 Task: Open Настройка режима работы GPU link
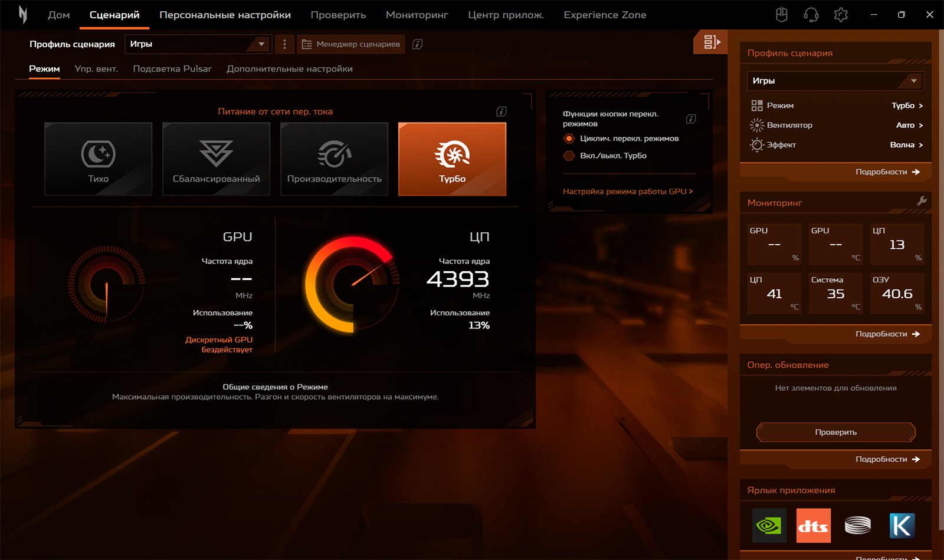tap(627, 192)
